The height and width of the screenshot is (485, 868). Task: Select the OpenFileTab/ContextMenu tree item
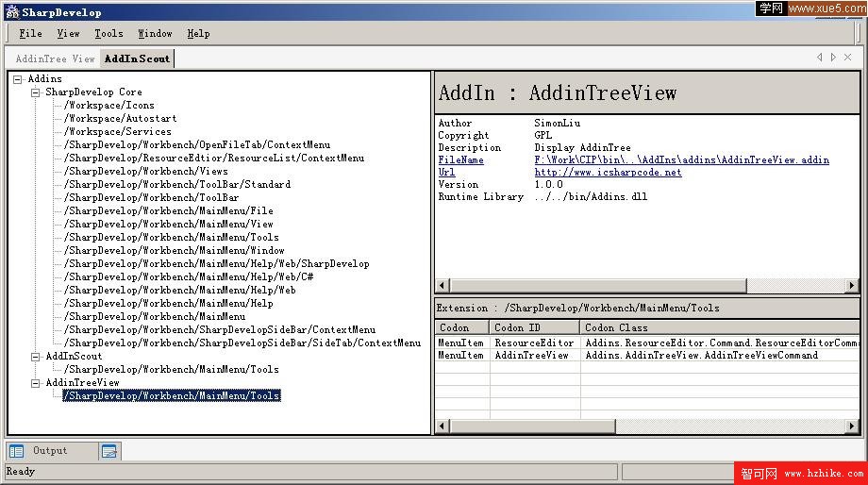pyautogui.click(x=197, y=145)
